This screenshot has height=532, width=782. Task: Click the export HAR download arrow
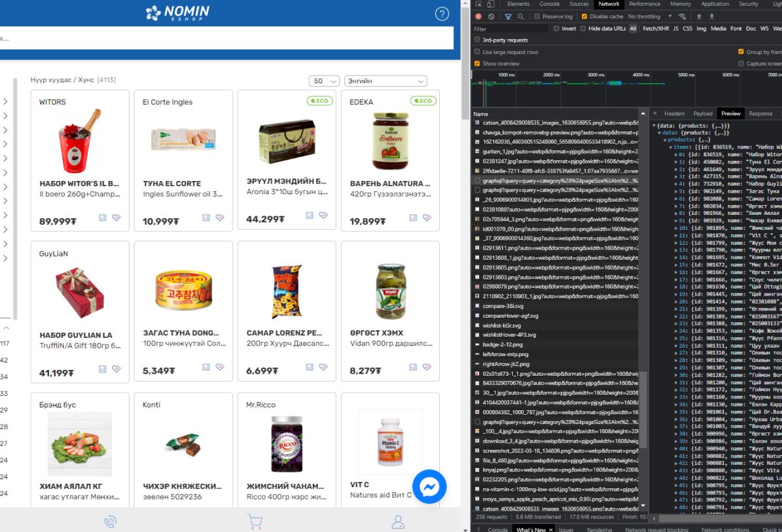point(713,16)
